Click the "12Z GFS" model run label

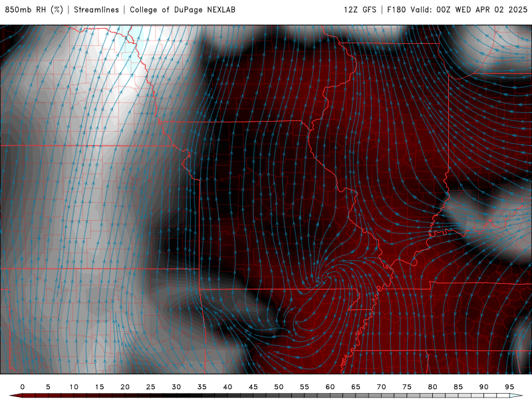[x=360, y=9]
